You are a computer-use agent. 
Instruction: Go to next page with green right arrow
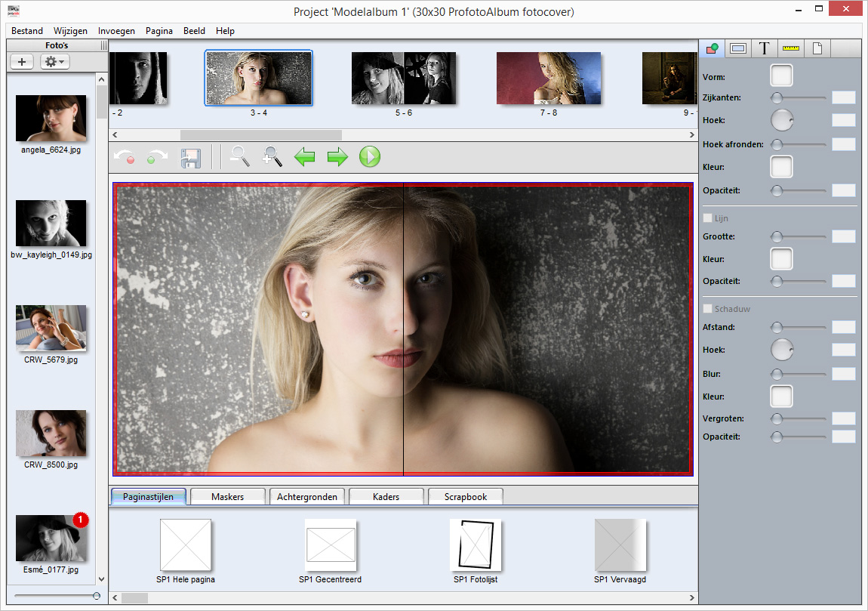pos(337,157)
